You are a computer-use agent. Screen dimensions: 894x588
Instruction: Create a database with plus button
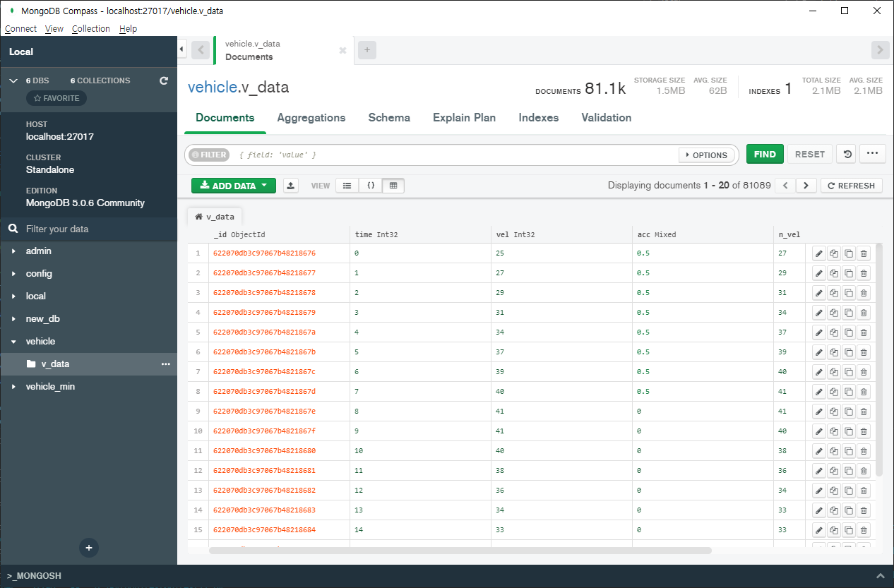point(89,547)
